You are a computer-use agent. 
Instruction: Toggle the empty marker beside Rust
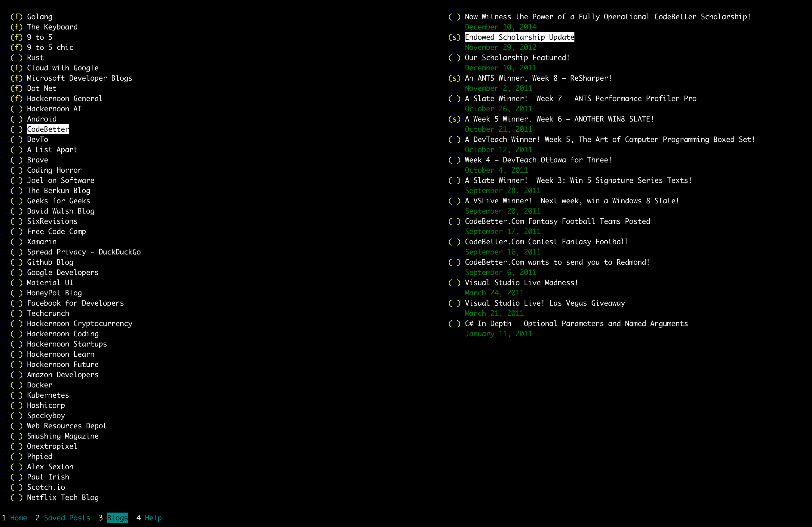[16, 58]
